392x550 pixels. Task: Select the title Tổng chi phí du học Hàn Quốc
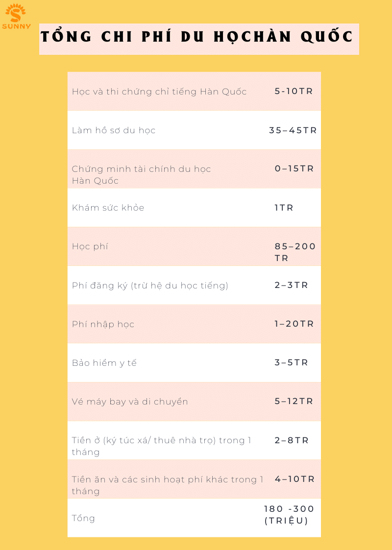coord(197,37)
